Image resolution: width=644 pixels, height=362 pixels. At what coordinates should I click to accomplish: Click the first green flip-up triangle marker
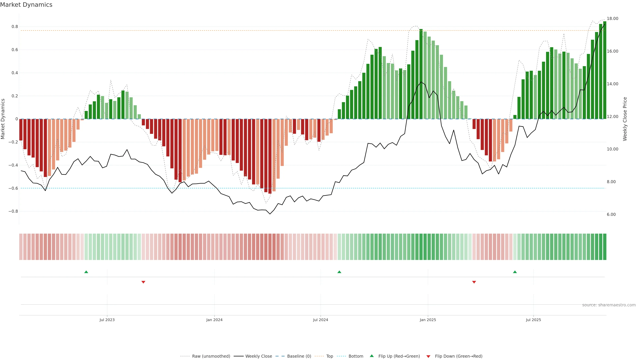[86, 272]
